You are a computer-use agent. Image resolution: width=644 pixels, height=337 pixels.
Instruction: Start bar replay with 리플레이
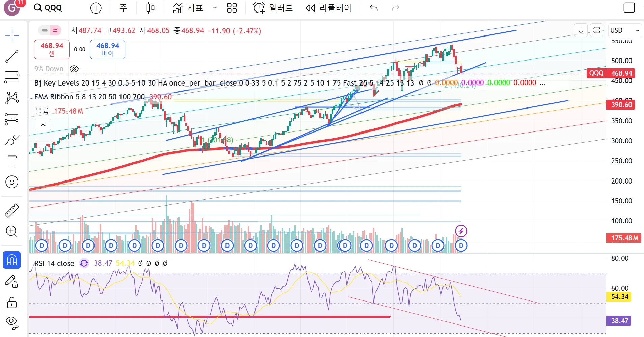[x=328, y=8]
